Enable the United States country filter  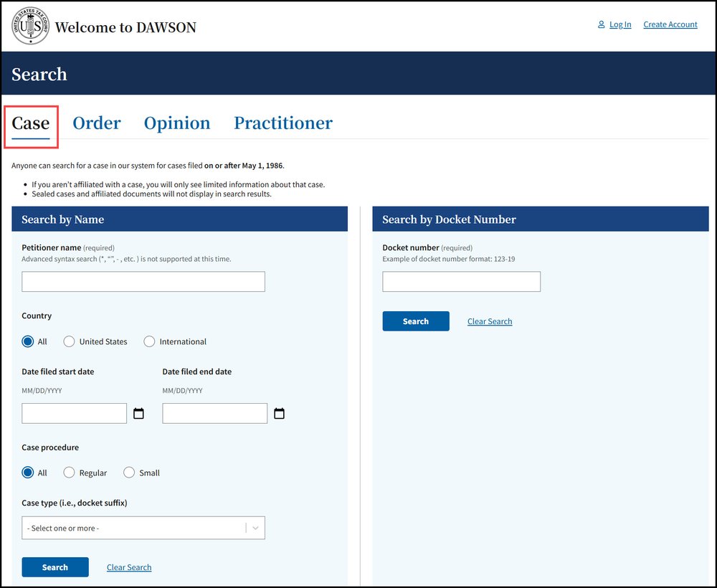69,341
